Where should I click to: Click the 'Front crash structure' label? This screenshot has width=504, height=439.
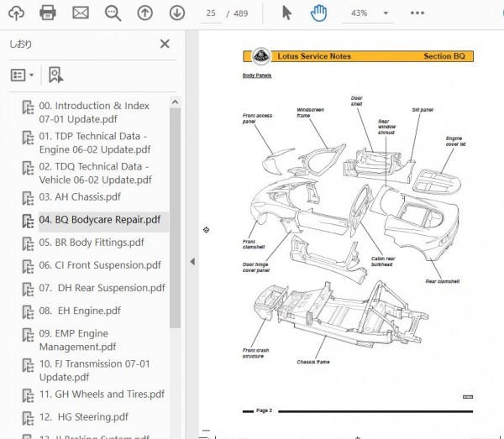click(256, 353)
